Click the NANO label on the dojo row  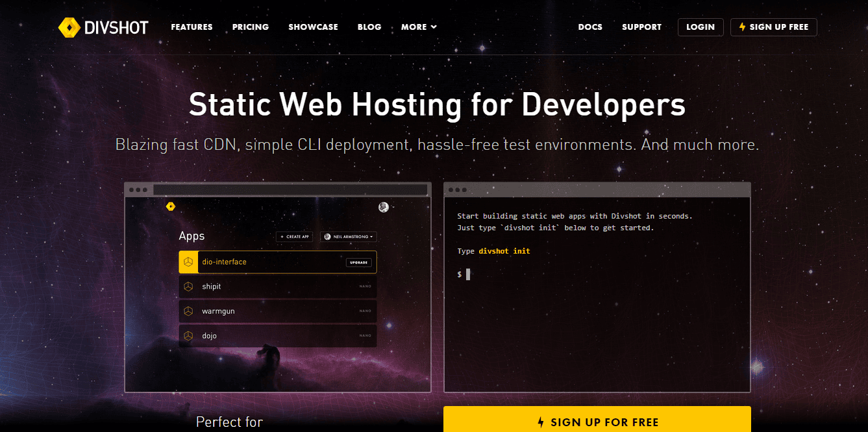tap(366, 336)
